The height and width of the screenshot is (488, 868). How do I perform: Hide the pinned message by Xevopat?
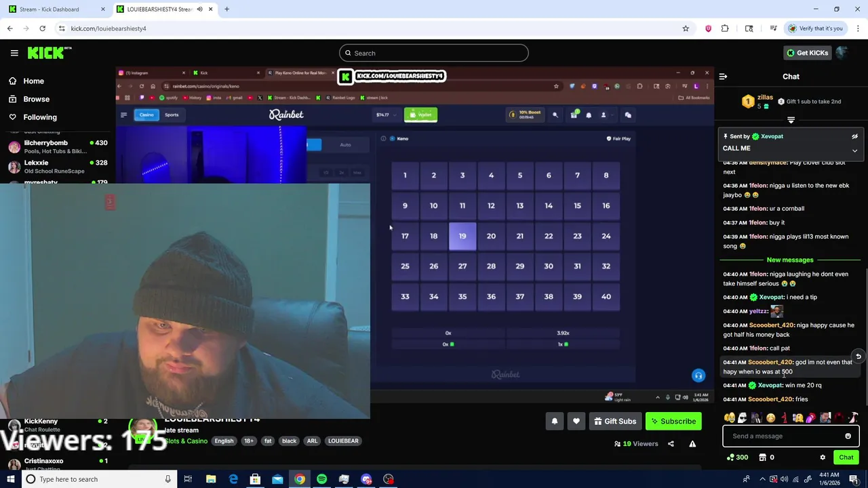(x=854, y=136)
